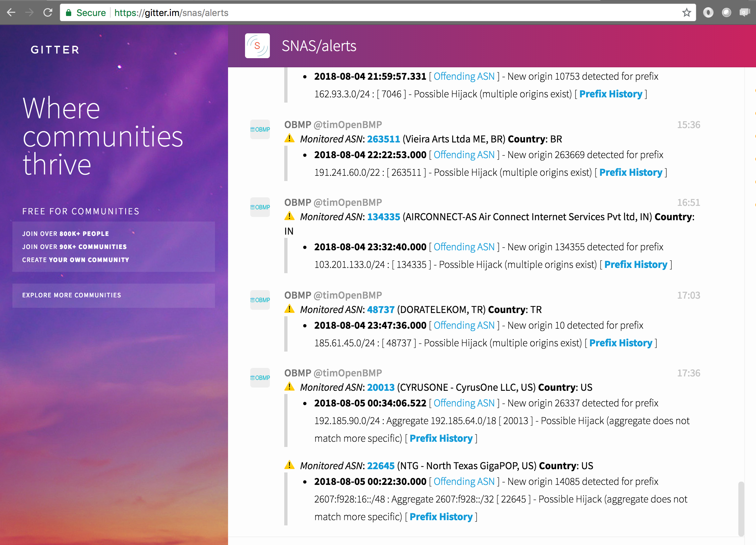
Task: Open the chat-bubble browser extension icon
Action: point(744,13)
